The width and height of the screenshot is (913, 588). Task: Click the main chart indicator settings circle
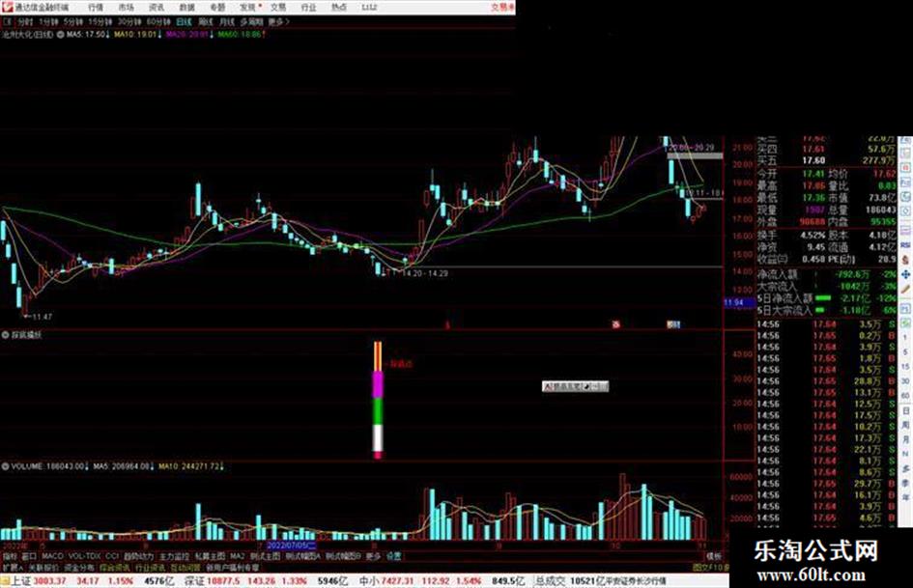click(60, 35)
